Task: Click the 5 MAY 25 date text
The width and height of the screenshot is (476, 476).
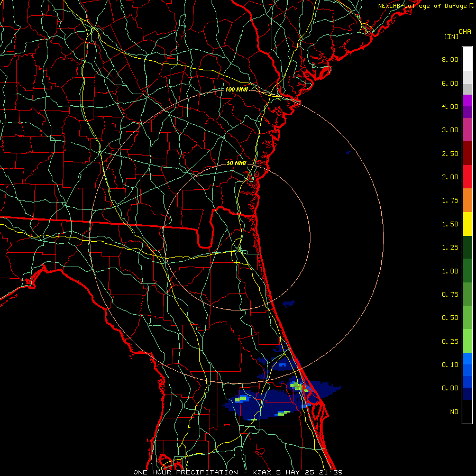Action: pyautogui.click(x=295, y=472)
